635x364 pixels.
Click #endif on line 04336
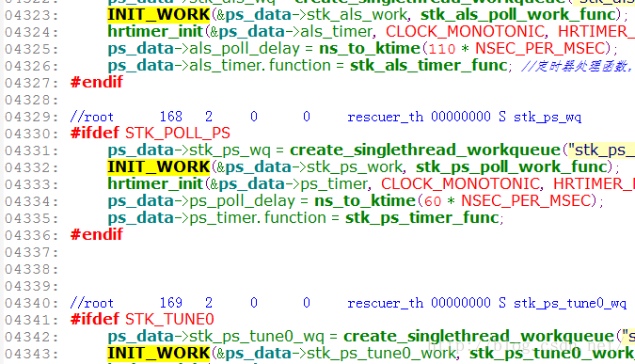click(96, 235)
